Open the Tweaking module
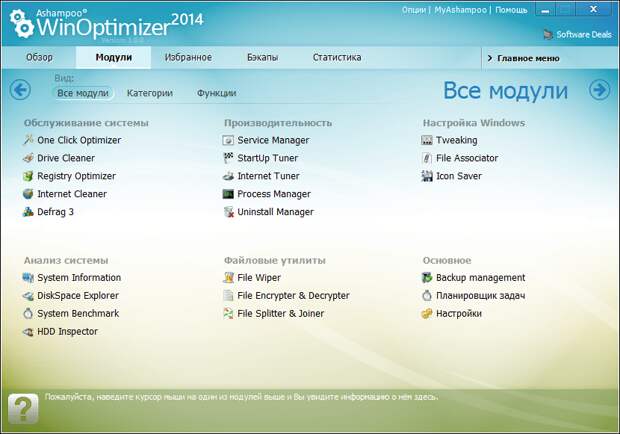The height and width of the screenshot is (434, 620). point(456,140)
